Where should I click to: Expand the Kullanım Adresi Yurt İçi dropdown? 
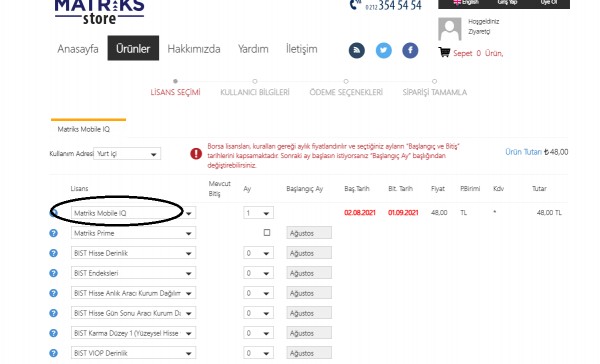127,154
